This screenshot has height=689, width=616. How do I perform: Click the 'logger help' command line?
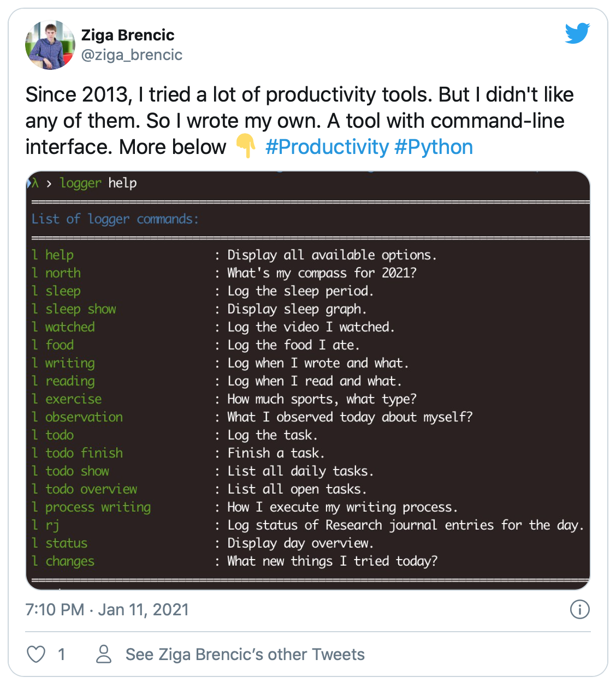pos(98,183)
